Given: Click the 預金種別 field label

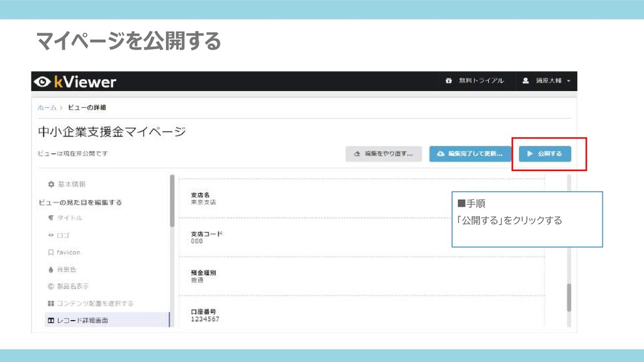Looking at the screenshot, I should 203,273.
